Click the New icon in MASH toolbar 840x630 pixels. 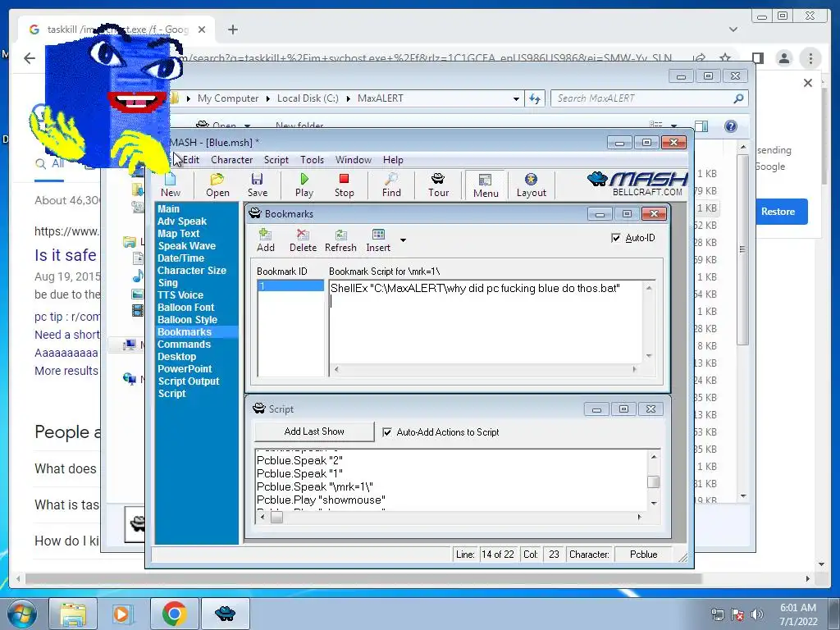(171, 185)
